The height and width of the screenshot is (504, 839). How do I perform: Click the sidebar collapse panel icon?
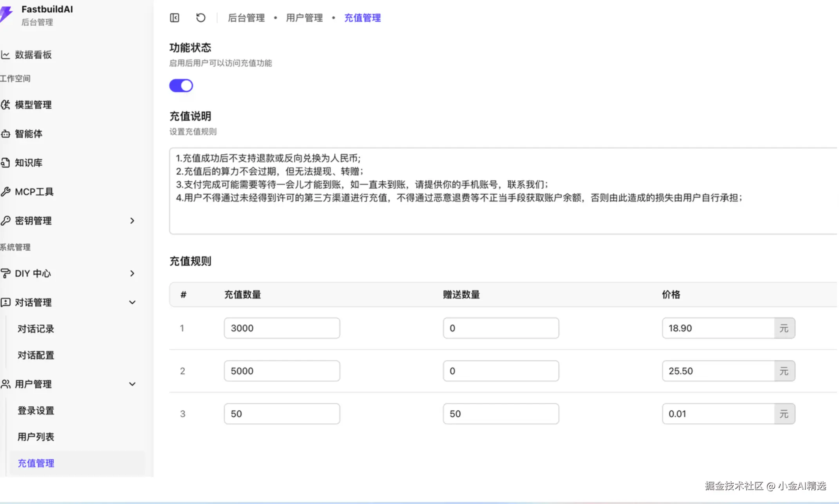pos(174,18)
